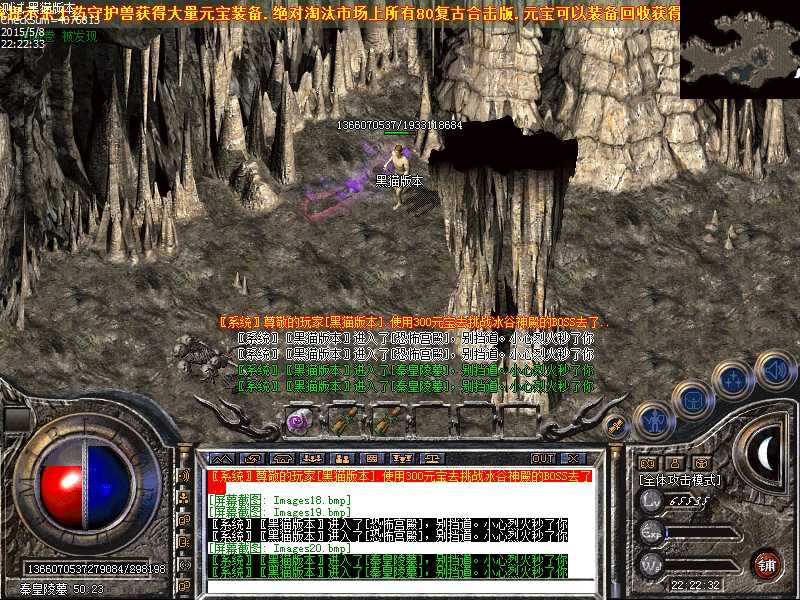The width and height of the screenshot is (800, 600).
Task: Use the potion bundle in the second belt slot
Action: coord(343,421)
